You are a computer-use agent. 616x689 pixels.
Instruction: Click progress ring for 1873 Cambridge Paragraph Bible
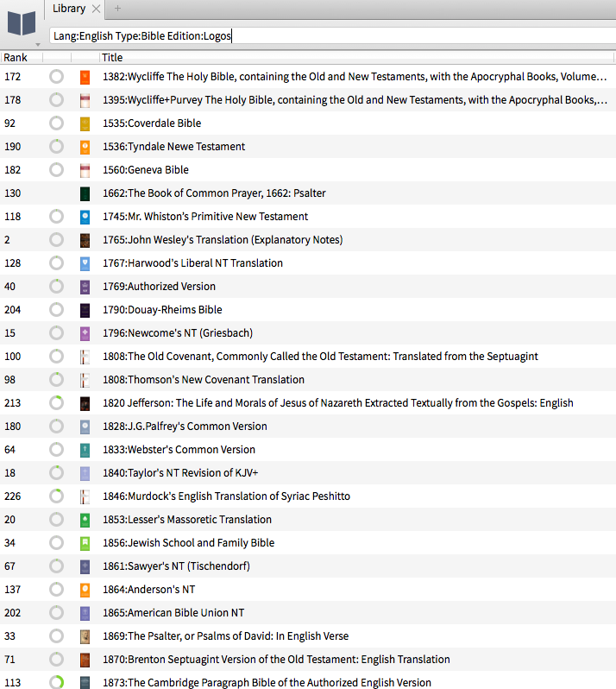[56, 682]
